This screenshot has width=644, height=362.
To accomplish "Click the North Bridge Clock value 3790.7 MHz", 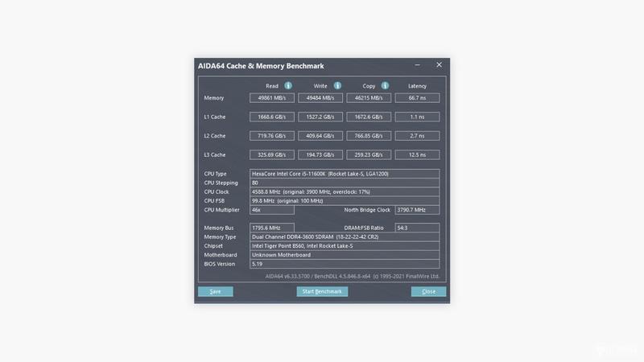I will pos(417,210).
